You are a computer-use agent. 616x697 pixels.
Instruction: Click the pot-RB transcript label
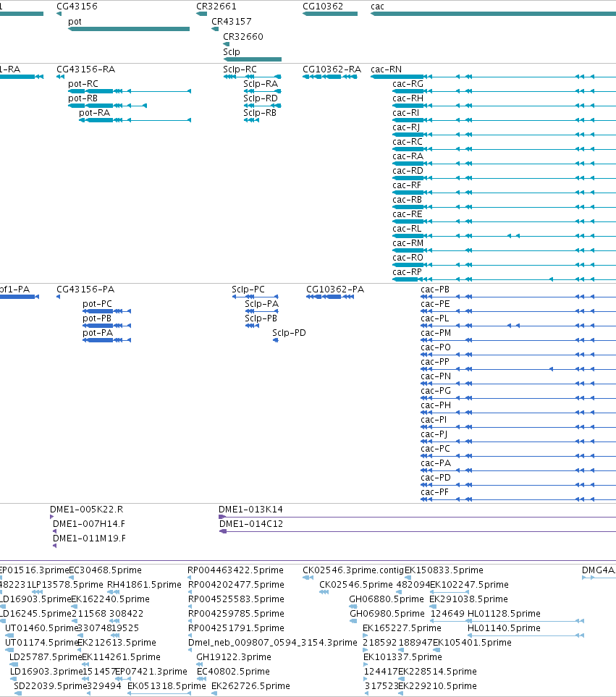click(83, 98)
